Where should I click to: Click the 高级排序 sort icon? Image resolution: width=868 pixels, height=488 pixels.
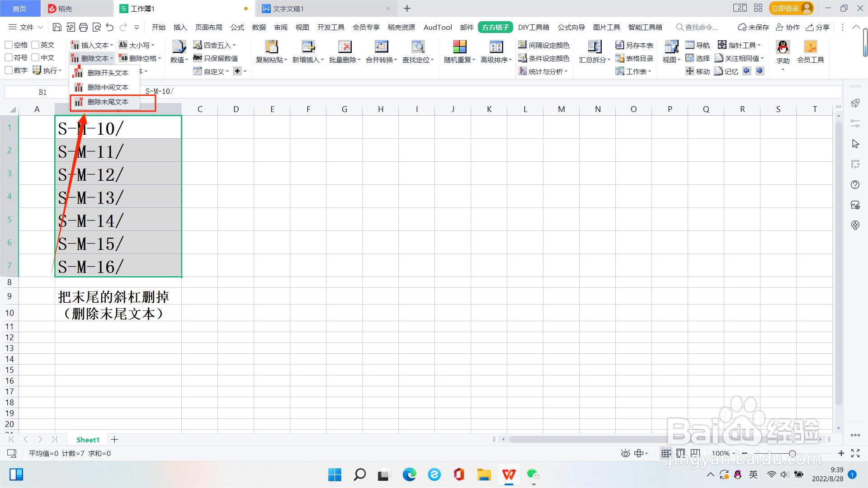click(x=496, y=47)
